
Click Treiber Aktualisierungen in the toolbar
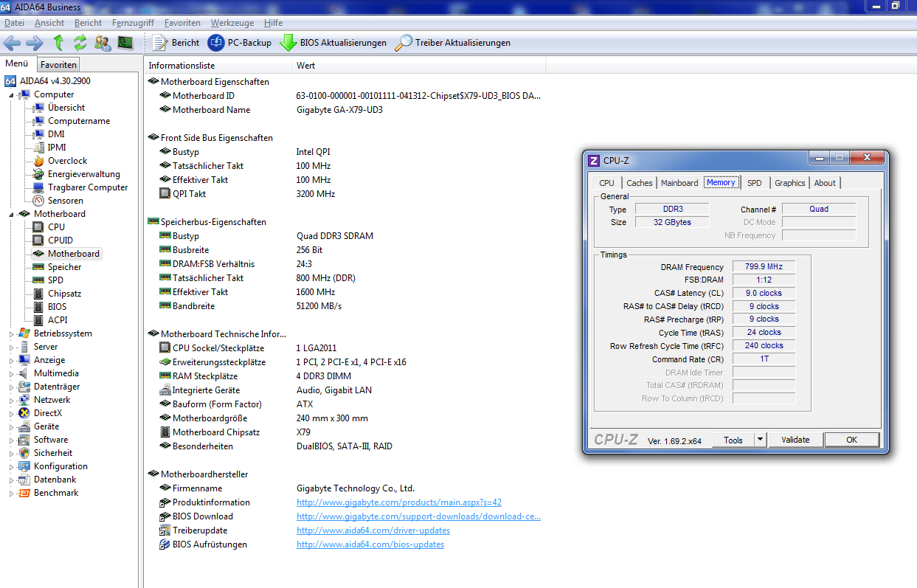pos(452,43)
